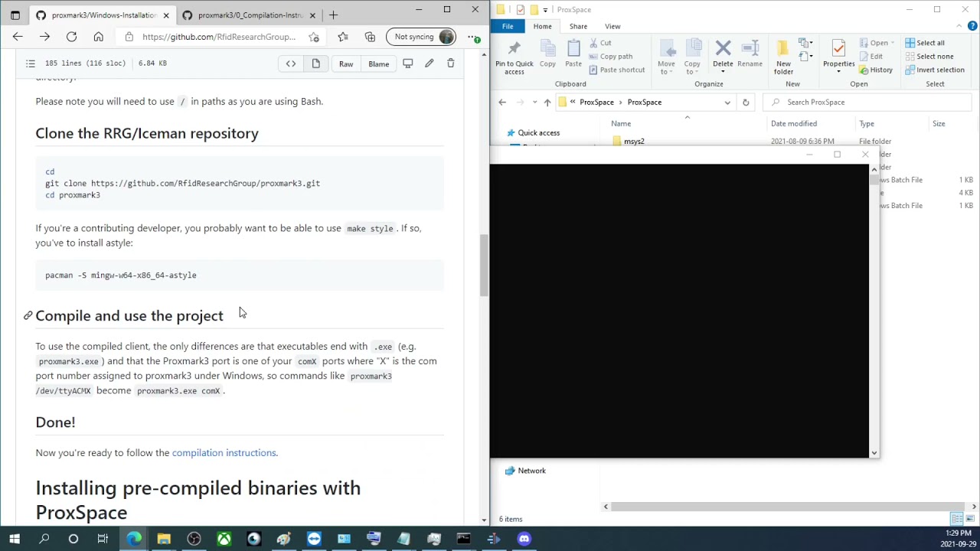Open the compilation instructions link
Image resolution: width=980 pixels, height=551 pixels.
(224, 452)
